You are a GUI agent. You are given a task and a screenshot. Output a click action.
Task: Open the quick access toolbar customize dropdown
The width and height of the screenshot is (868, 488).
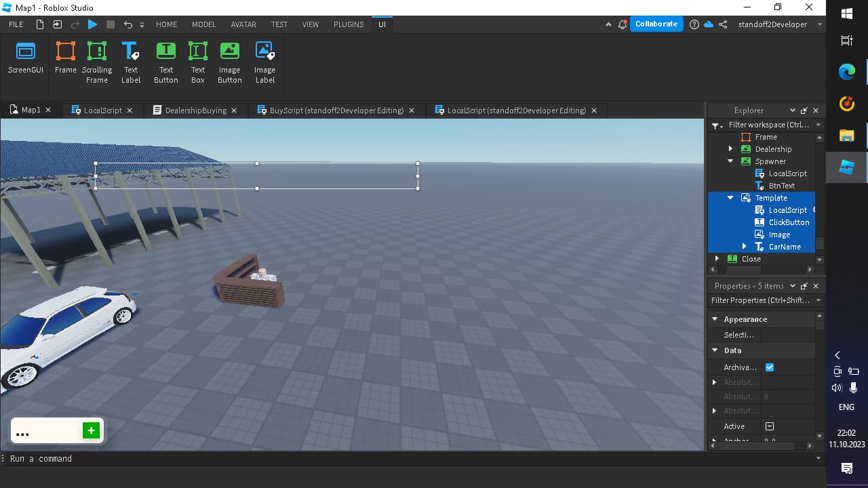[142, 25]
